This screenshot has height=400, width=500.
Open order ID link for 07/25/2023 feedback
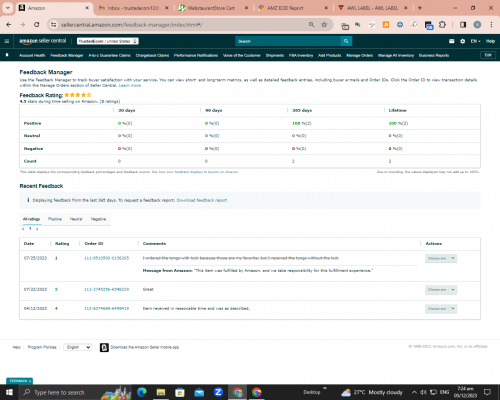point(106,258)
